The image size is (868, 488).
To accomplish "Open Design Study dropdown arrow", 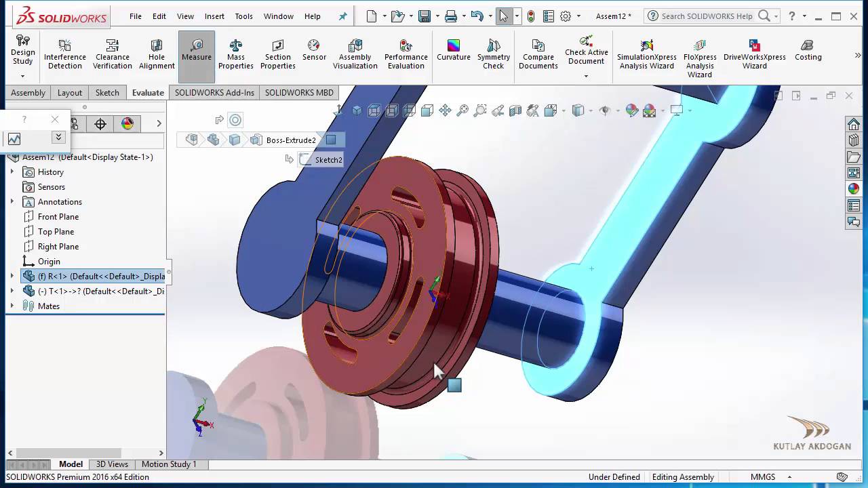I will (22, 77).
